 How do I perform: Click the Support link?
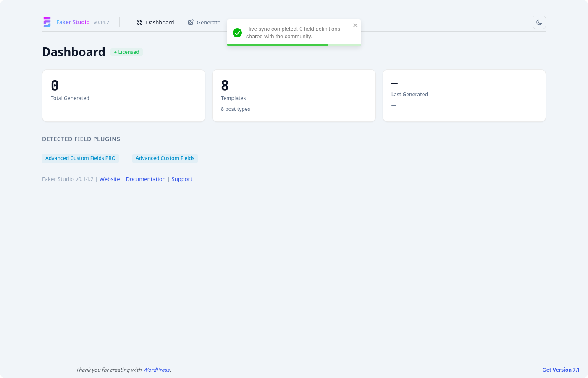point(182,179)
